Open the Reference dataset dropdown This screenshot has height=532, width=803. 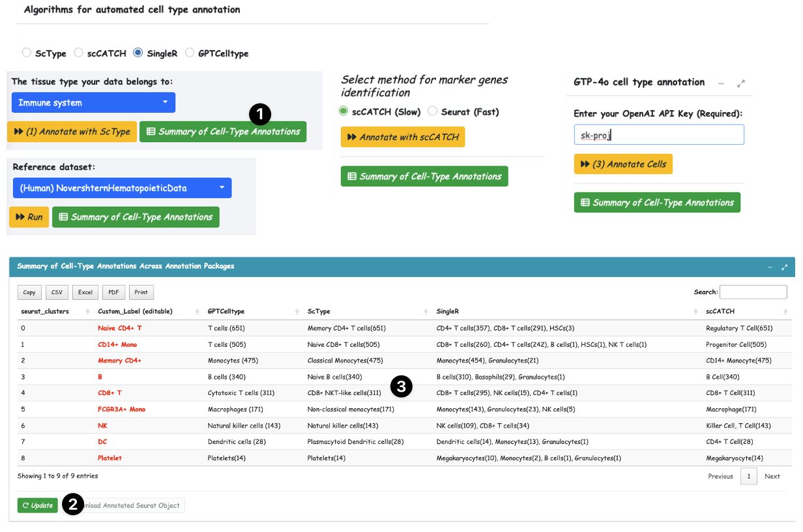(122, 188)
